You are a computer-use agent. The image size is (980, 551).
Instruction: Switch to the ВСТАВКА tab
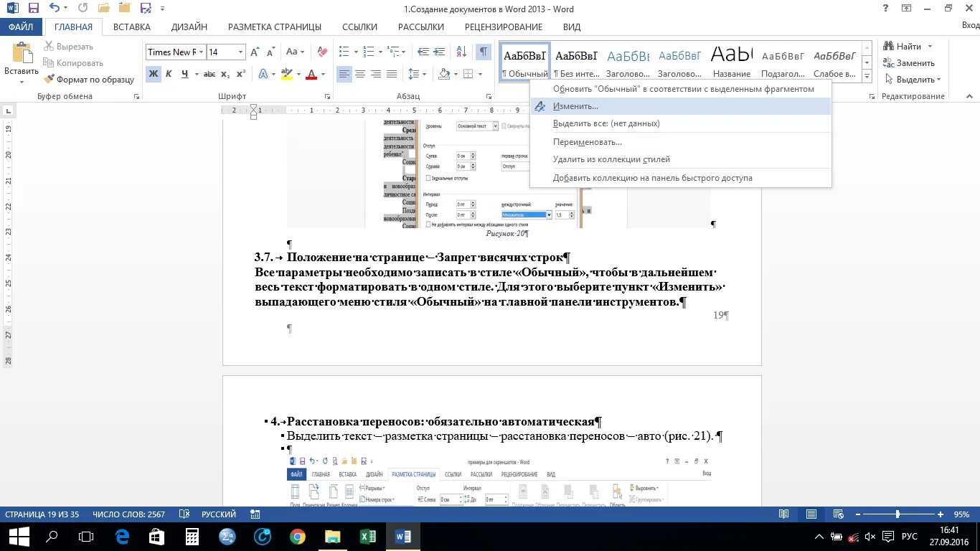tap(132, 27)
